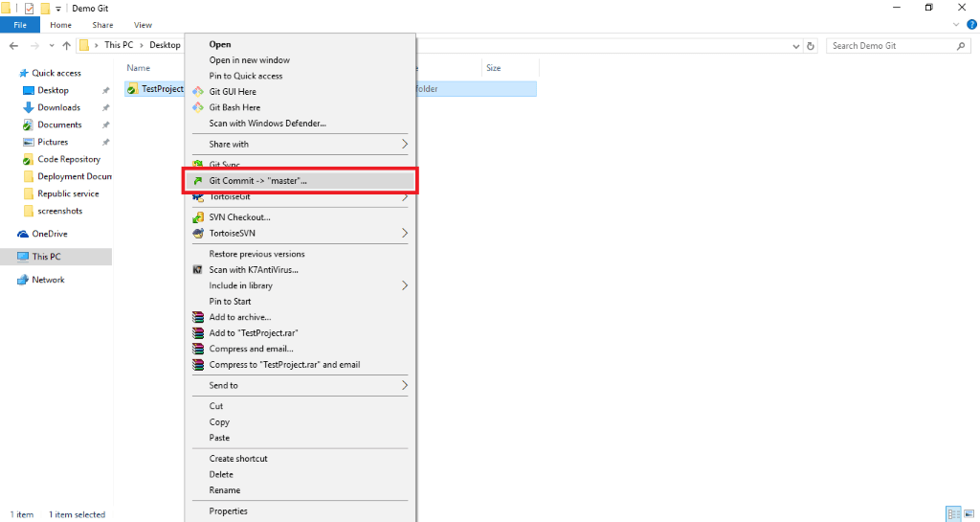The image size is (980, 522).
Task: Click This PC in breadcrumb path
Action: (118, 45)
